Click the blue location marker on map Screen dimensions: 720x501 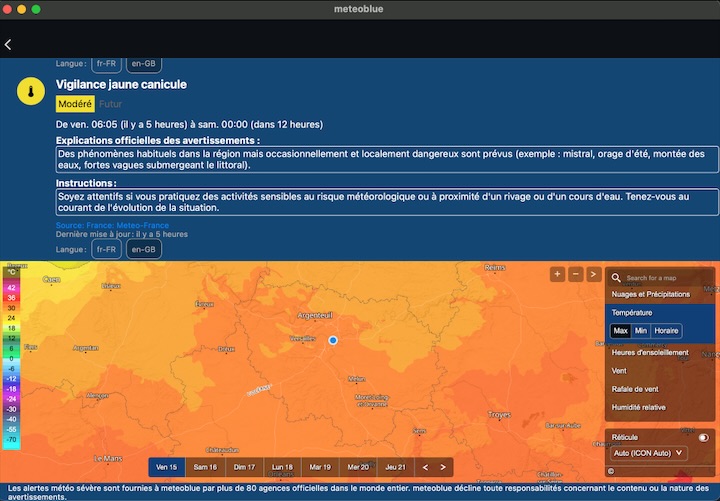pos(333,341)
